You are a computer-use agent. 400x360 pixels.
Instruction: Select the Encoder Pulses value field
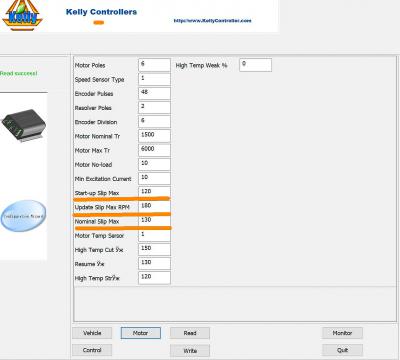pos(154,93)
